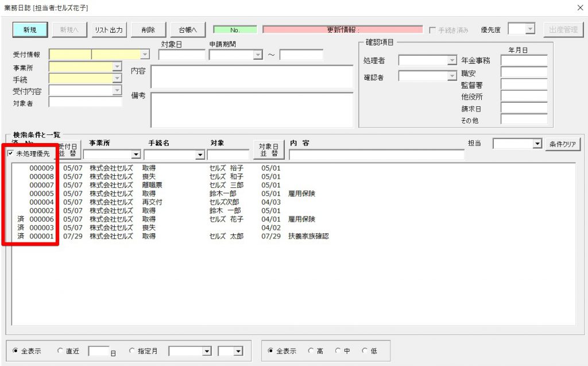Open 指定月 year dropdown
588x366 pixels.
coord(207,352)
